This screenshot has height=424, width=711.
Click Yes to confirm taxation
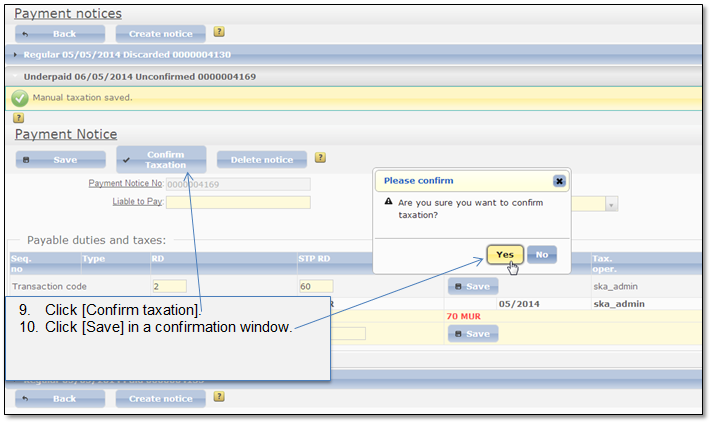tap(505, 254)
